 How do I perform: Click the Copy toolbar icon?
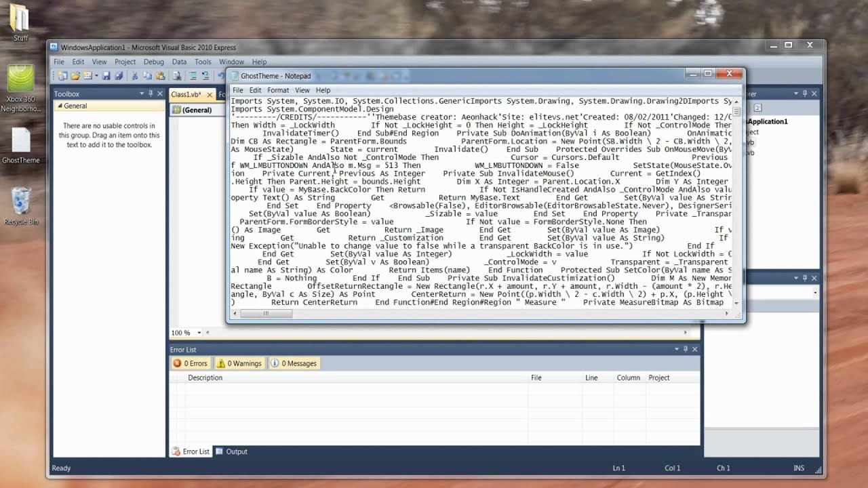pos(147,75)
